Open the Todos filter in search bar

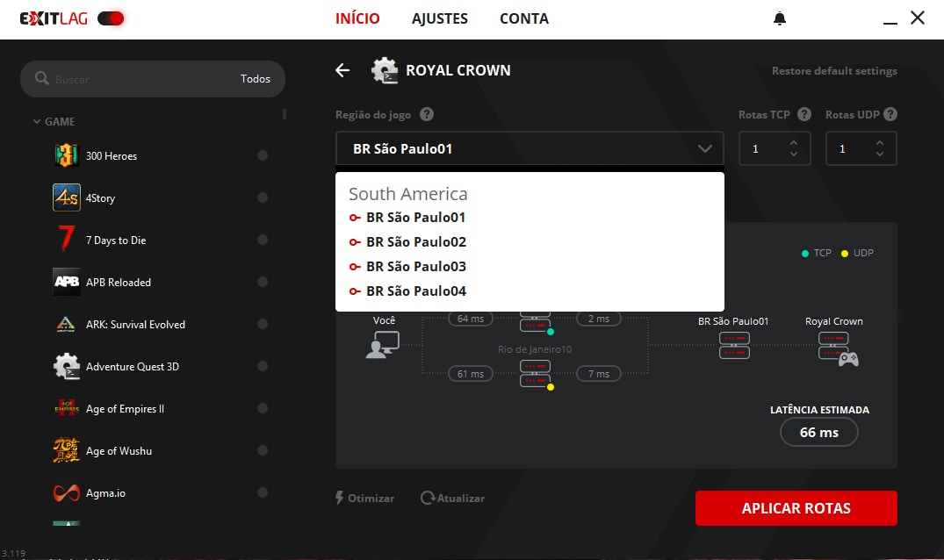[x=256, y=79]
